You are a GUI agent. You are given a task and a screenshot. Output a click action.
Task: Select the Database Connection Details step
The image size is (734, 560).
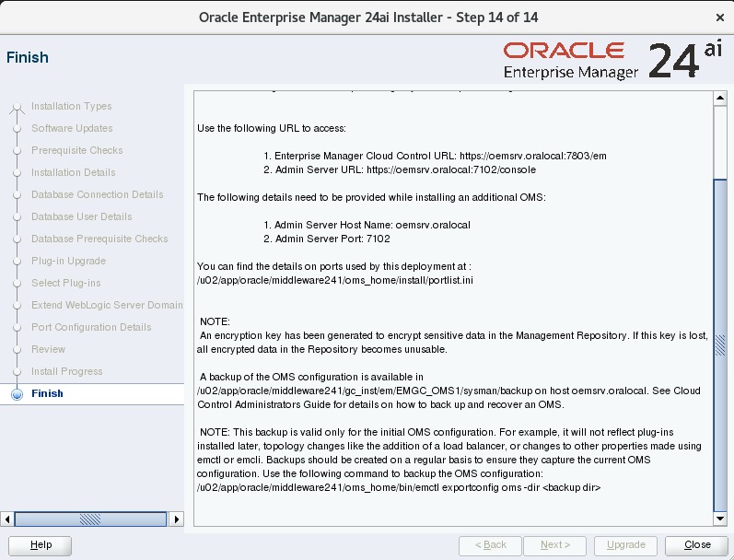click(x=98, y=194)
